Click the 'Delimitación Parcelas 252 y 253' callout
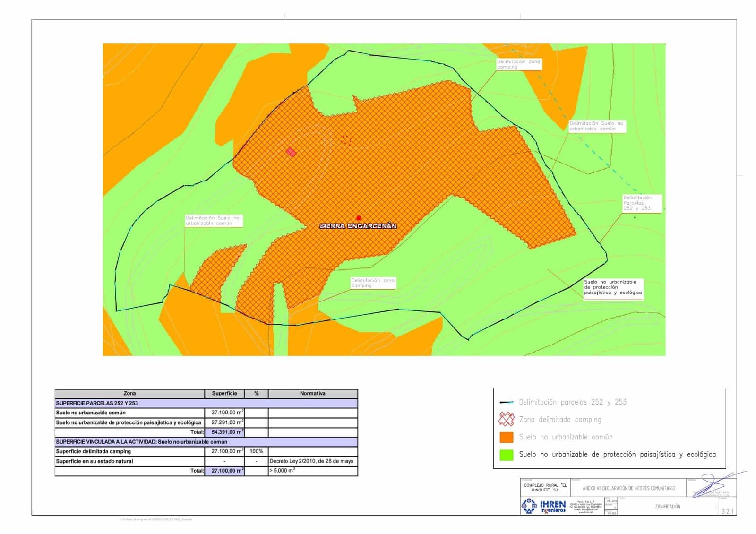The height and width of the screenshot is (534, 756). 641,203
